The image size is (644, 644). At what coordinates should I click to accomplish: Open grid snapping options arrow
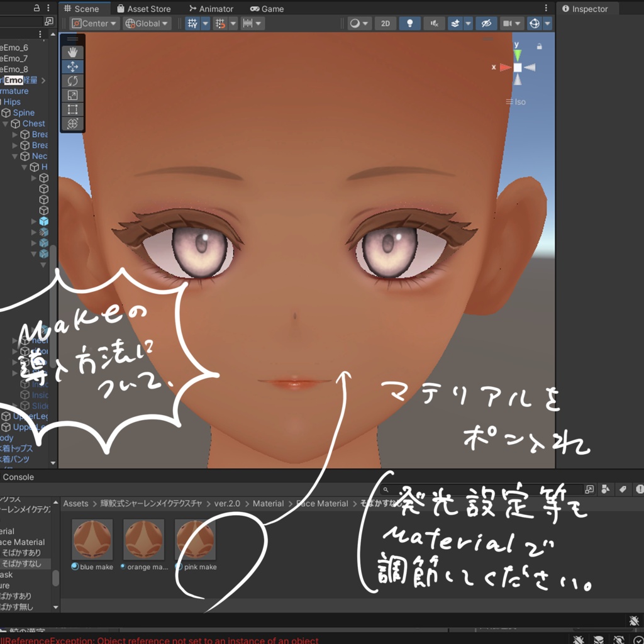tap(206, 23)
